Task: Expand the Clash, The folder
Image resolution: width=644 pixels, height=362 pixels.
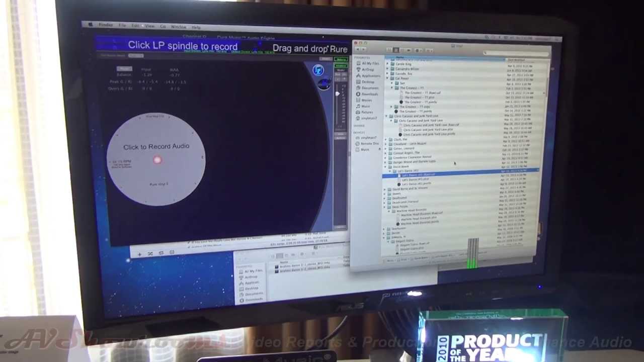Action: pos(386,139)
